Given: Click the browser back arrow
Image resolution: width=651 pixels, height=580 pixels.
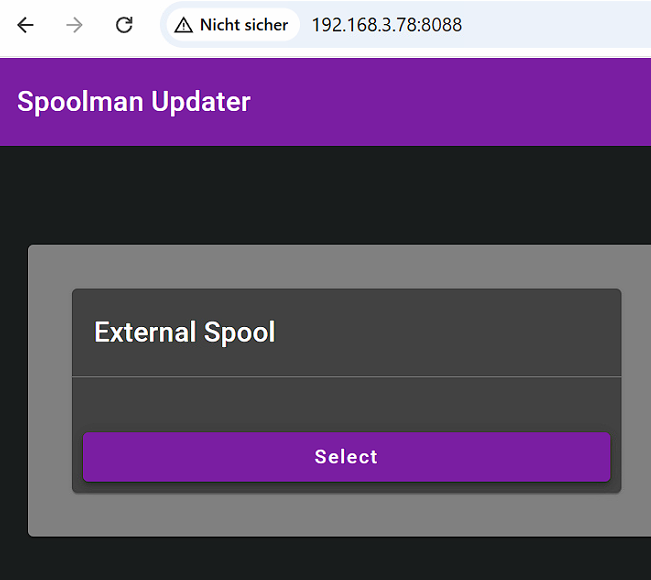Looking at the screenshot, I should tap(25, 25).
